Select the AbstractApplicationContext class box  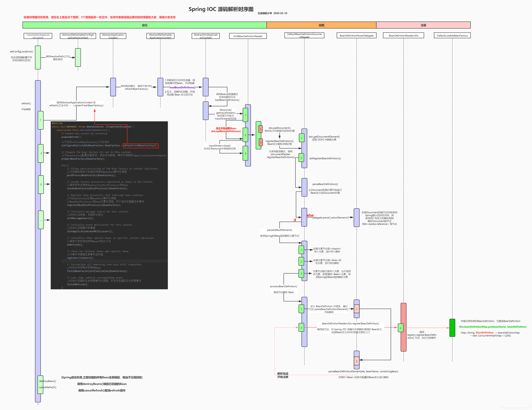[x=113, y=36]
